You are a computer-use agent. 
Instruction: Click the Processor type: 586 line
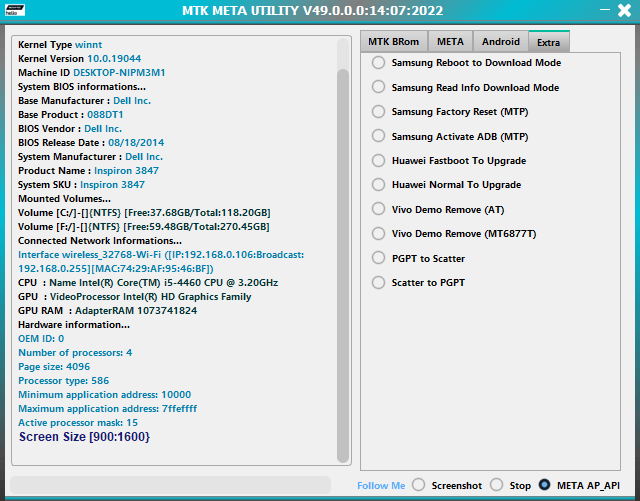(63, 381)
